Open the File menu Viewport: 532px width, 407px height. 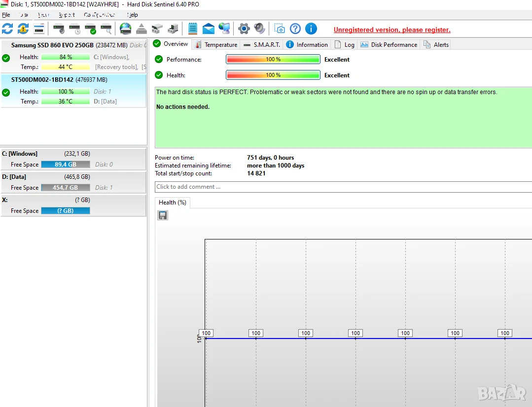[6, 15]
